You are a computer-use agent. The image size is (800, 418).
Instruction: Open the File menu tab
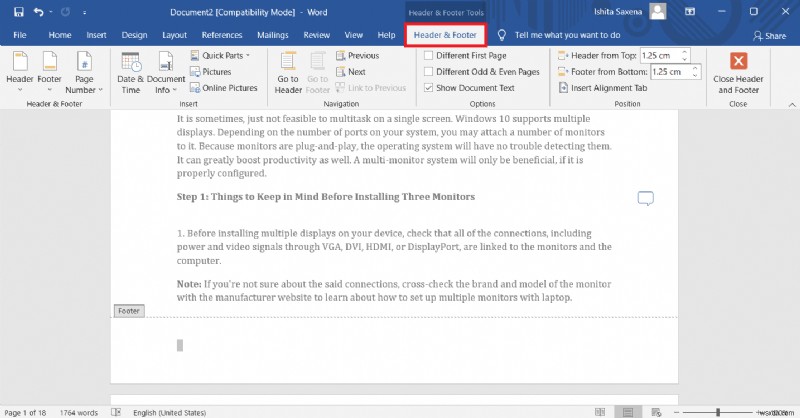pos(20,35)
